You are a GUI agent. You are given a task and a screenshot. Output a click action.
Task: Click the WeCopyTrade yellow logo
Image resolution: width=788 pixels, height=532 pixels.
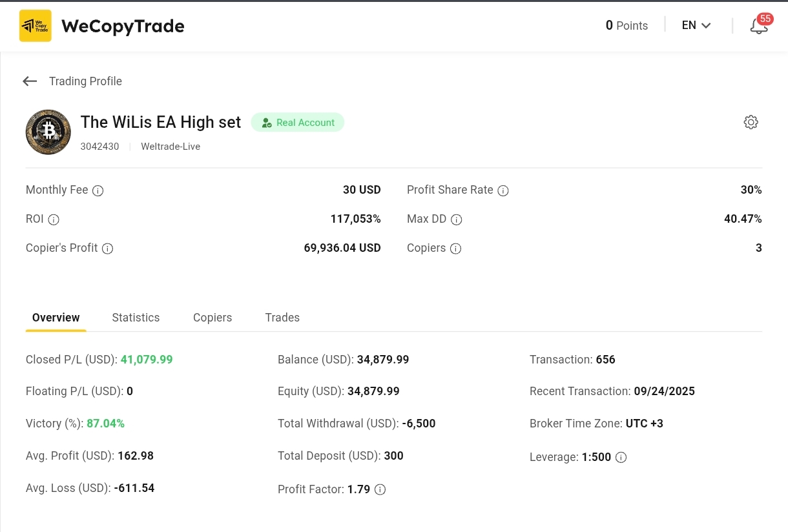[x=36, y=26]
